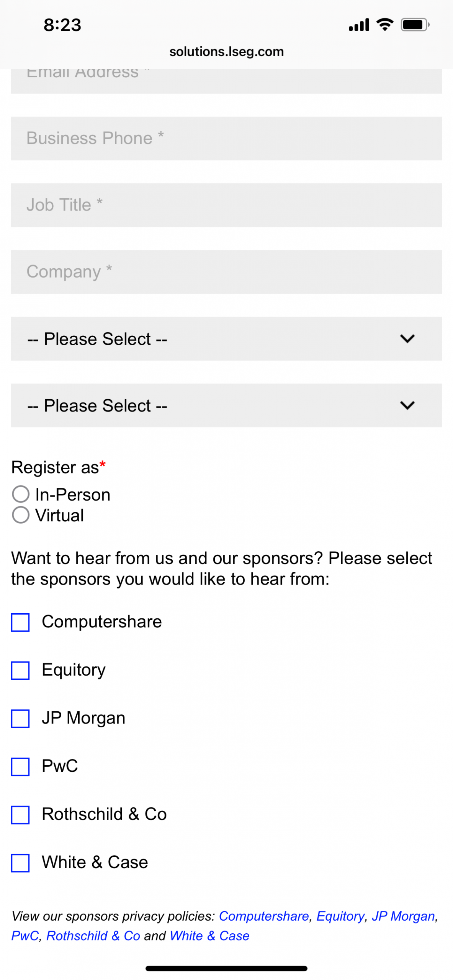The width and height of the screenshot is (453, 980).
Task: Tick the Equitory checkbox
Action: tap(20, 670)
